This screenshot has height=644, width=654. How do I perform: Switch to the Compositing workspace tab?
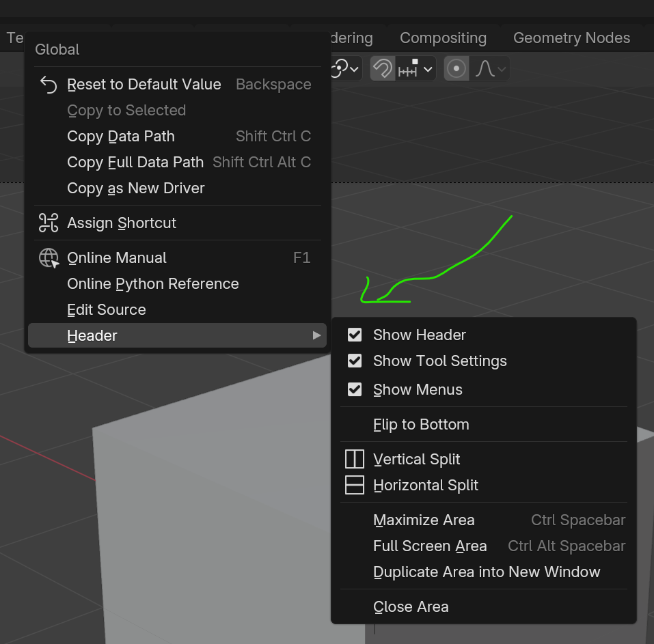443,38
